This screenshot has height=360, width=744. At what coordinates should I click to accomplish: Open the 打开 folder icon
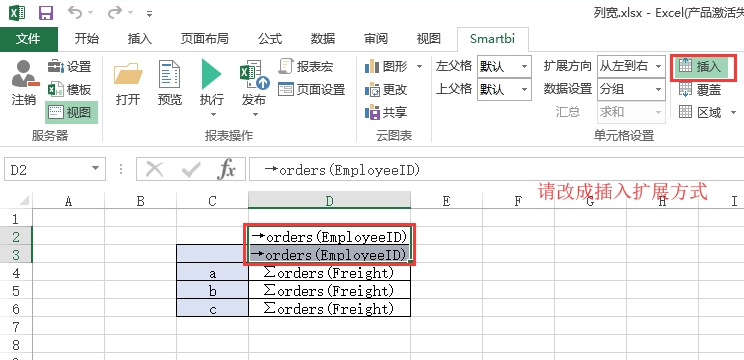(128, 74)
